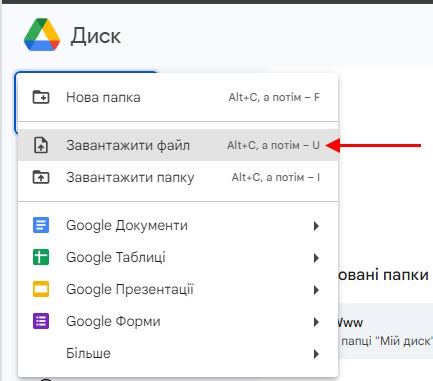Image resolution: width=433 pixels, height=381 pixels.
Task: Click the green Google Sheets icon
Action: (41, 257)
